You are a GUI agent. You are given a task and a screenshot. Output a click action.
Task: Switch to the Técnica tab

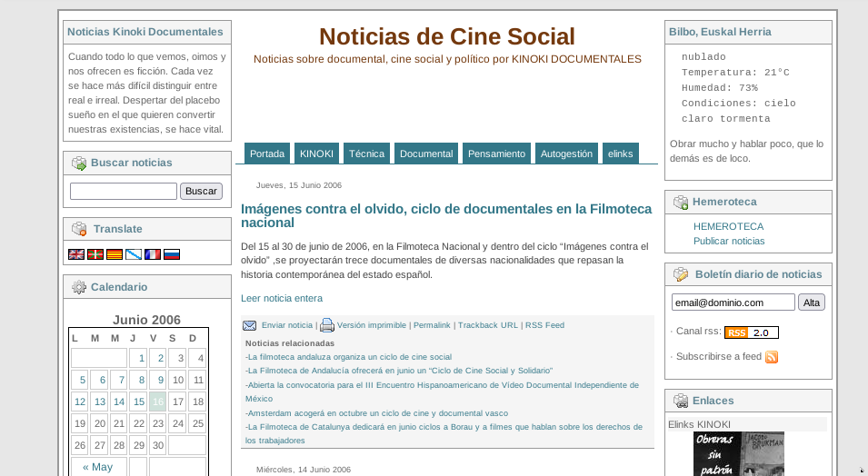pyautogui.click(x=366, y=154)
